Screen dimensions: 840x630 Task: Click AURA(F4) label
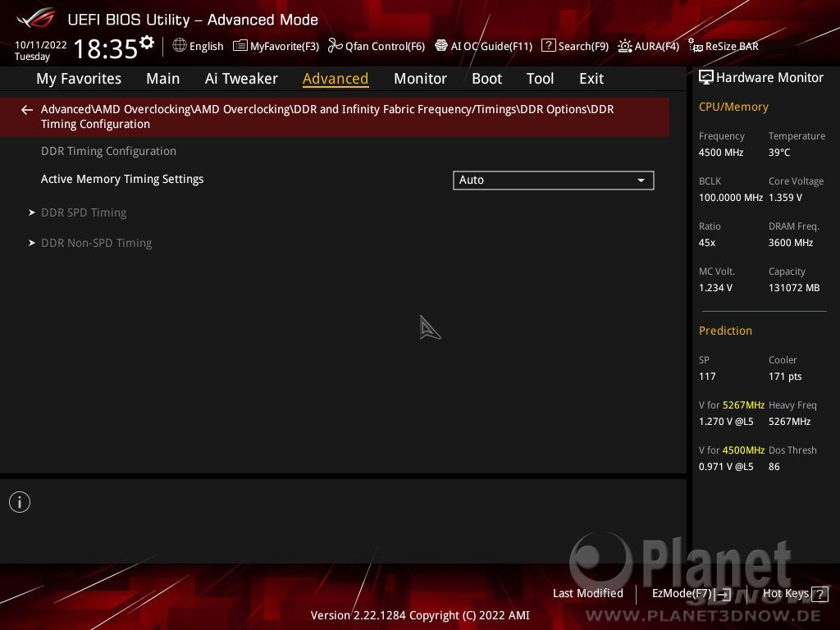[x=657, y=46]
